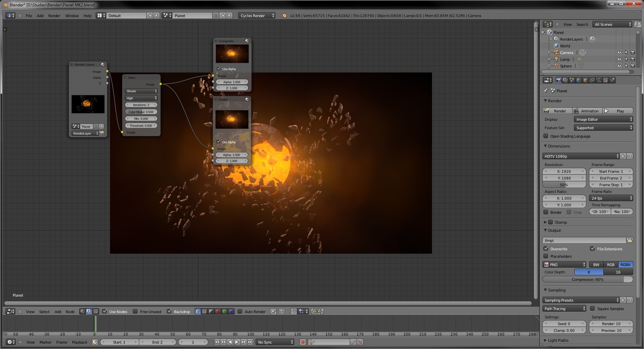The height and width of the screenshot is (349, 644).
Task: Enable Free Unused checkbox
Action: [135, 311]
